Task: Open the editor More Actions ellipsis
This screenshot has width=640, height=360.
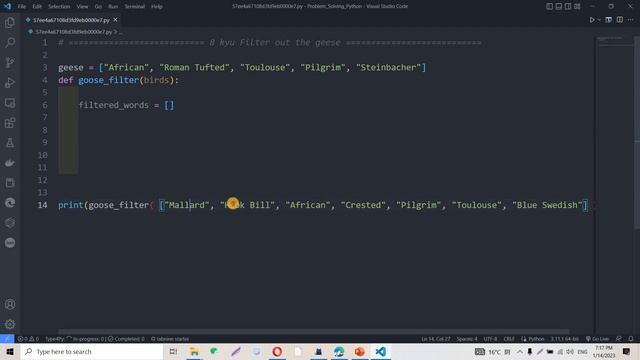Action: tap(631, 20)
